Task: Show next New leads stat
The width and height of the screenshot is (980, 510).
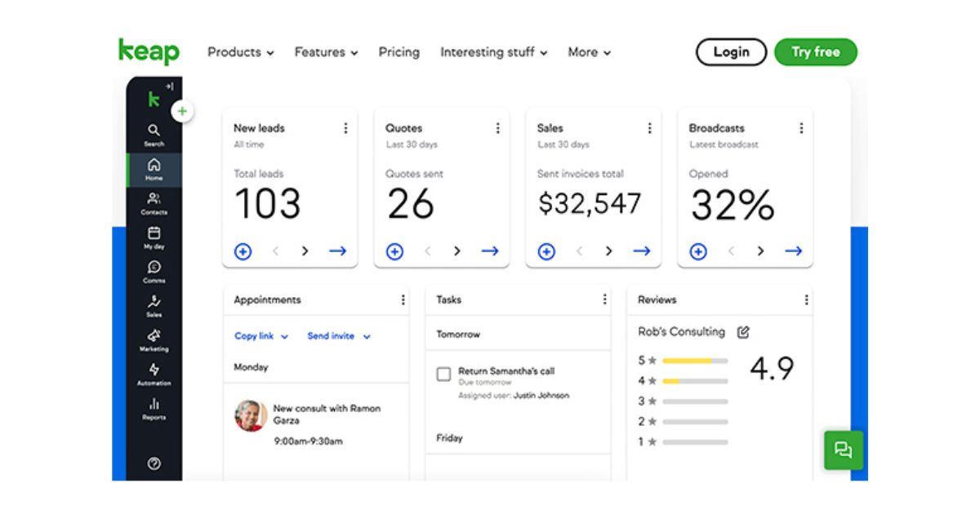Action: 305,251
